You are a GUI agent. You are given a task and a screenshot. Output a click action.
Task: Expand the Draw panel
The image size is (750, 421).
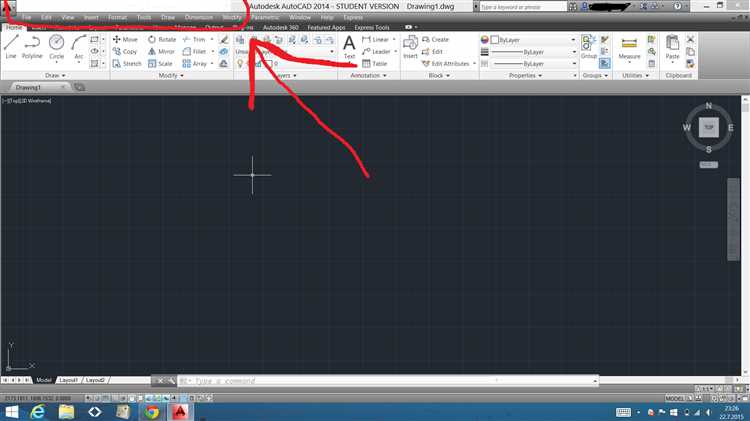coord(55,75)
